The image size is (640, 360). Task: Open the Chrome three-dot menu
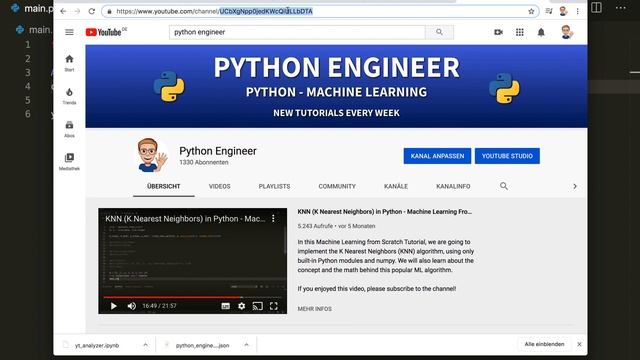pos(578,11)
